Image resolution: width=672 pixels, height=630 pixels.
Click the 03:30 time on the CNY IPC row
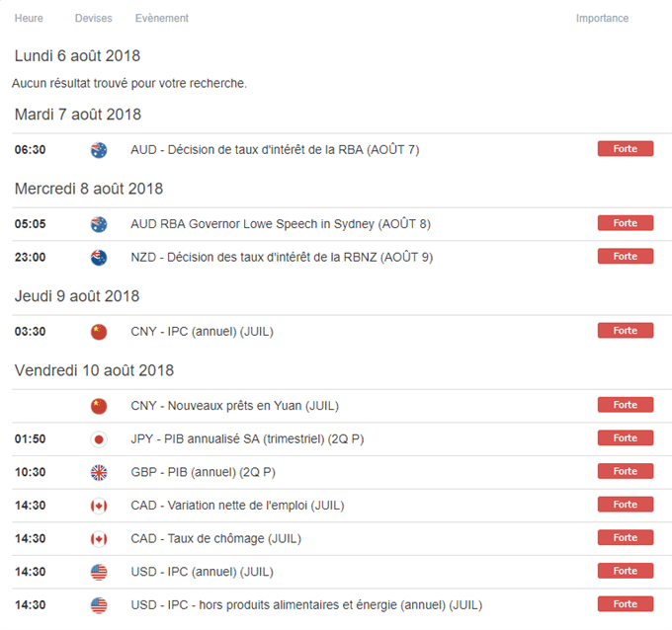point(30,332)
